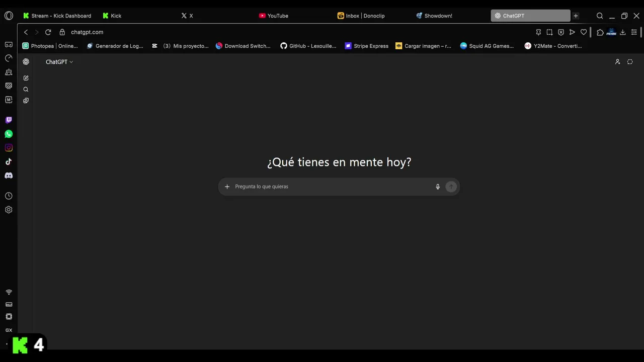Bookmark page with the heart icon
644x362 pixels.
[x=584, y=32]
